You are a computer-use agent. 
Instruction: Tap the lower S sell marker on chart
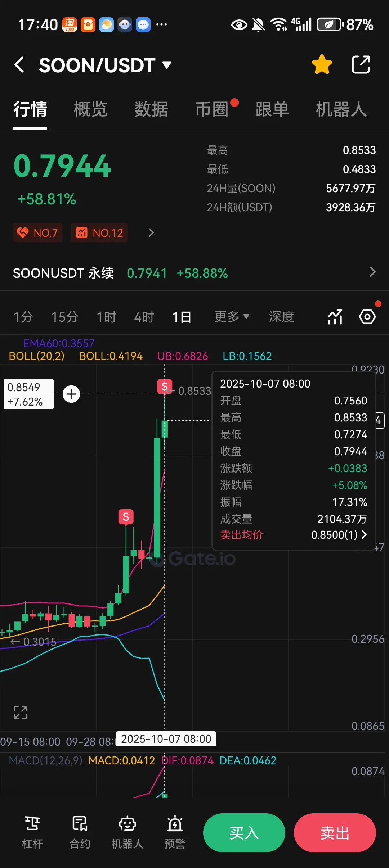126,517
